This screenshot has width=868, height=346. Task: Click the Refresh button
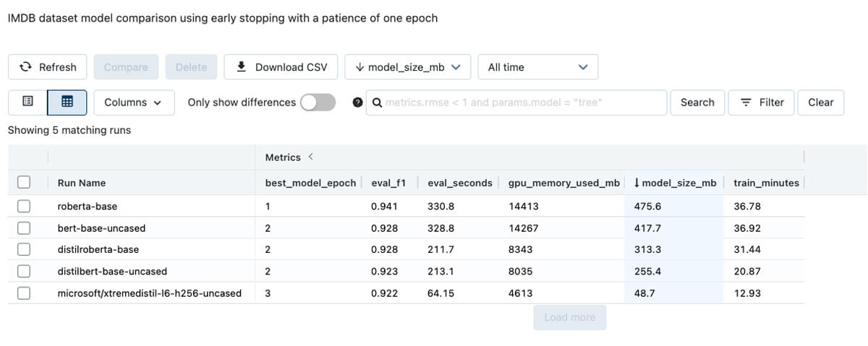pos(48,67)
